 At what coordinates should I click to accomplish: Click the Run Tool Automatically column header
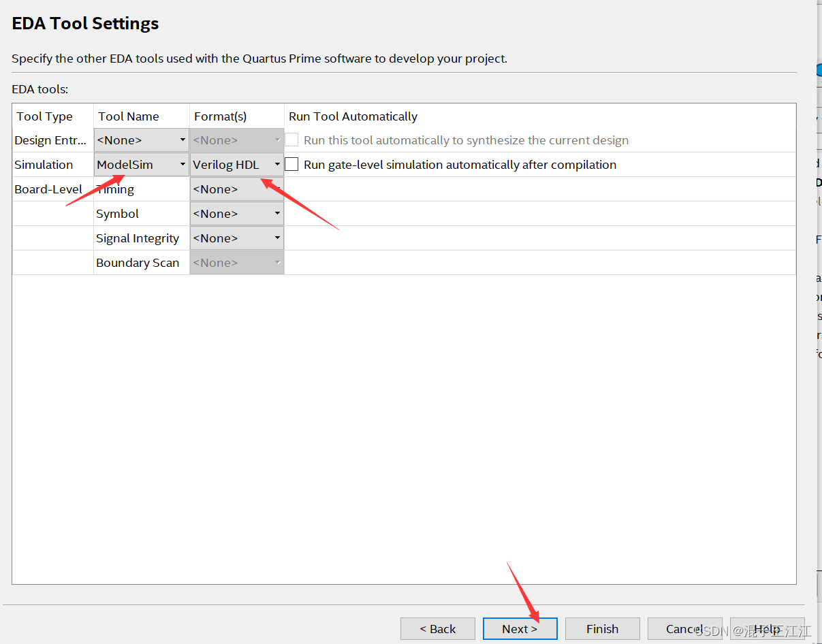[353, 116]
